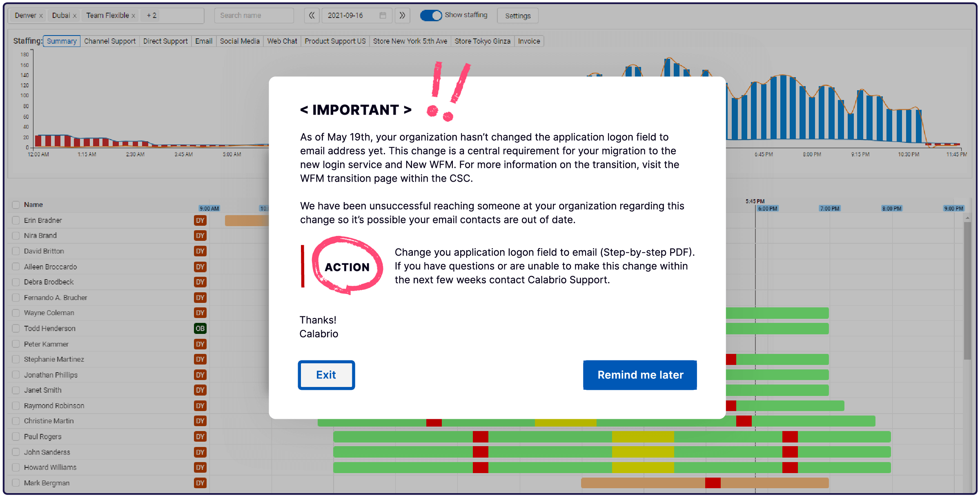Check the box for Aileen Broccardo
This screenshot has width=980, height=498.
click(16, 267)
